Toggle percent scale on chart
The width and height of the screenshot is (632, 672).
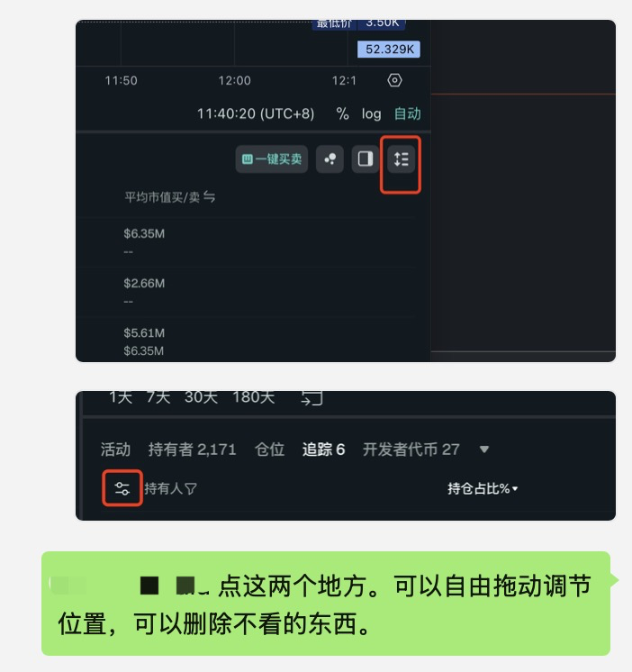point(342,114)
